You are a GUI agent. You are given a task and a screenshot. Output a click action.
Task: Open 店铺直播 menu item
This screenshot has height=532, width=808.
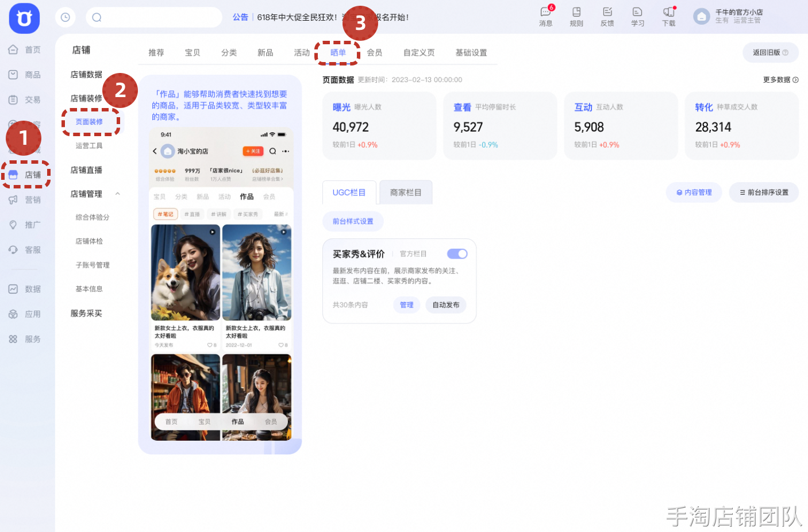(x=86, y=170)
